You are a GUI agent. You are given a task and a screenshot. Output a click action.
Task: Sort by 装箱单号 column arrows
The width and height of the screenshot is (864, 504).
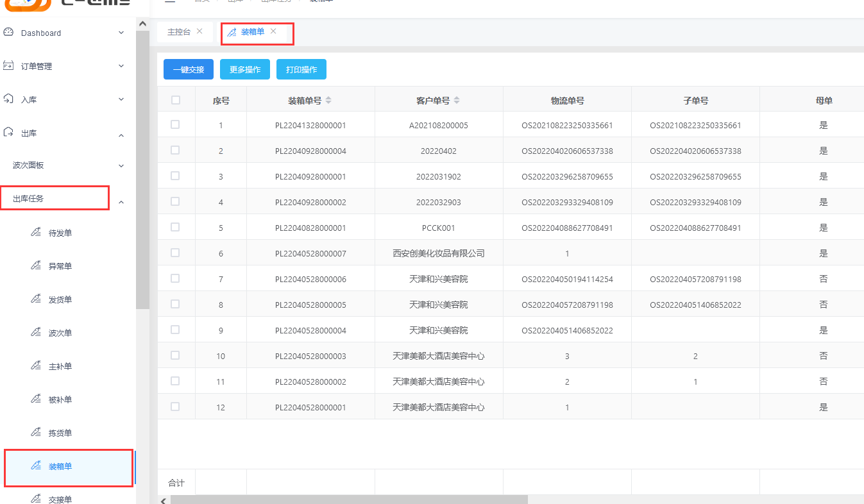328,100
